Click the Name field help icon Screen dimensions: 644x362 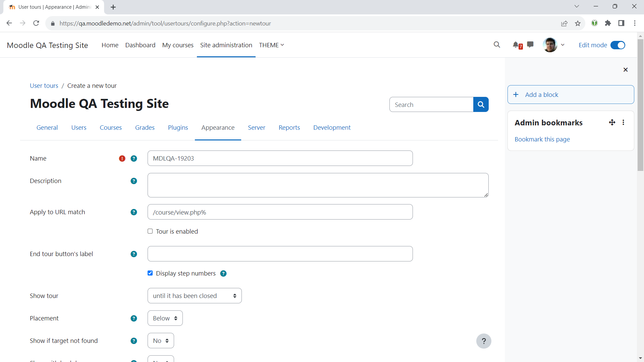click(x=134, y=159)
